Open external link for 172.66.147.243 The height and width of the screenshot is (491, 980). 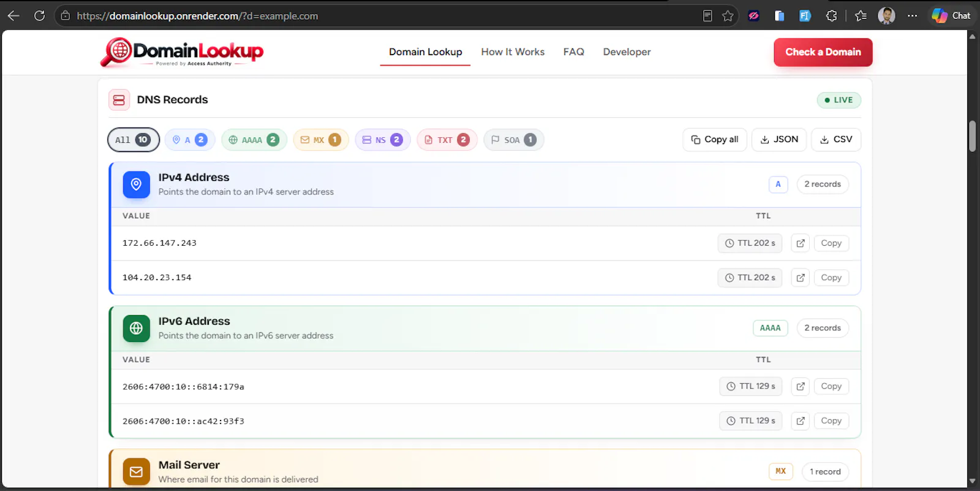point(800,243)
